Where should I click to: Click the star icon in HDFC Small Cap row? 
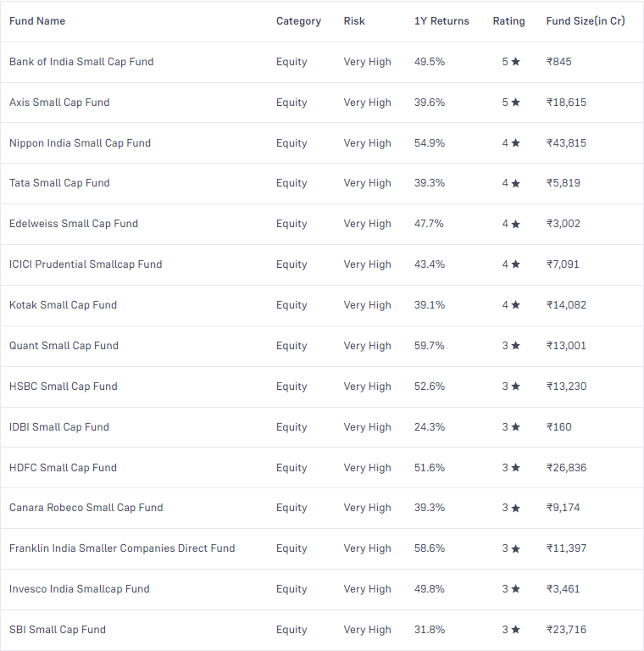click(515, 468)
